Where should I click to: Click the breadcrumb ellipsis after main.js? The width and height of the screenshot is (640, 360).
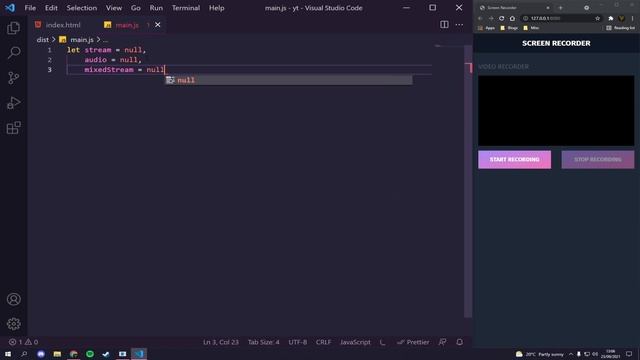[x=105, y=40]
